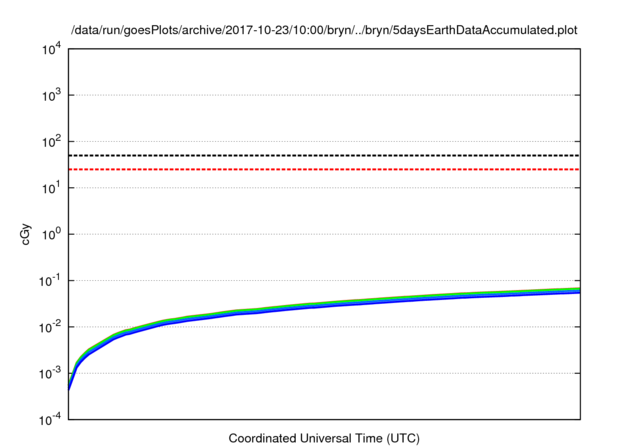Select the cGy y-axis label
This screenshot has height=448, width=640.
pos(25,234)
